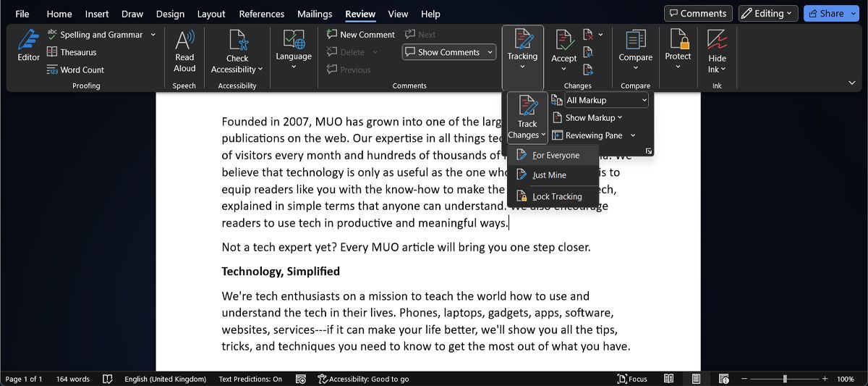Click the Accessibility: Good to go status
This screenshot has height=386, width=868.
363,379
